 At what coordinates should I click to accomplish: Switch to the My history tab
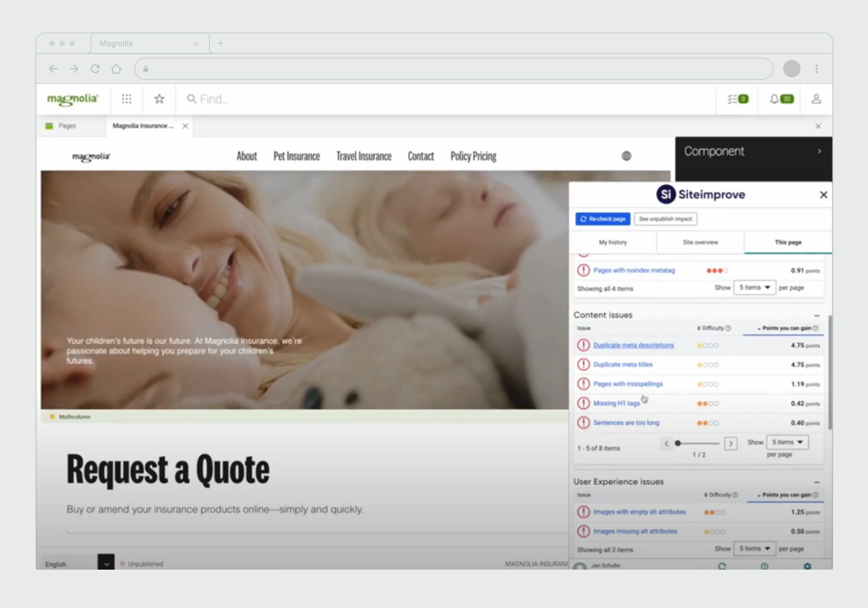coord(613,242)
